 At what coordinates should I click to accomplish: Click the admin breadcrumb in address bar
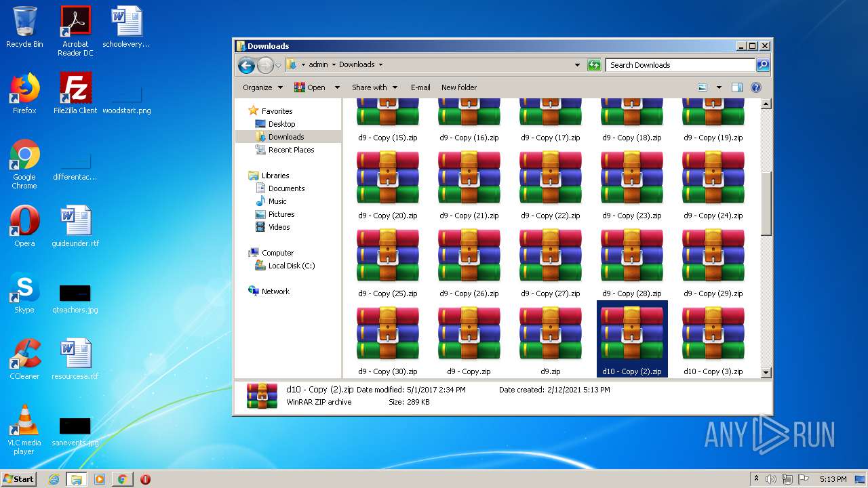(x=318, y=65)
